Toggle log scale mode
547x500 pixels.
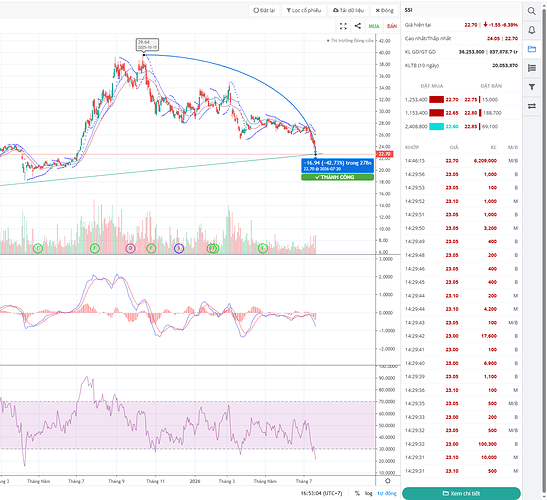pos(368,493)
